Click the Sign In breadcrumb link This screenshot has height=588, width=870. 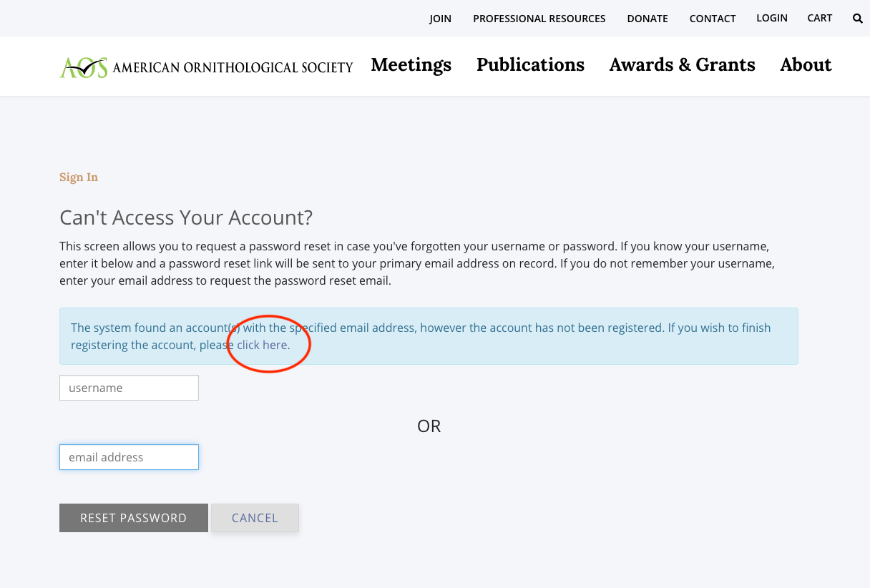(x=79, y=177)
